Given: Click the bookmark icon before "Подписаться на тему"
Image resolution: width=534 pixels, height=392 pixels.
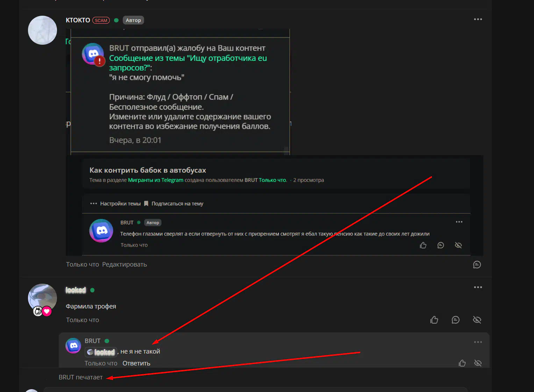Looking at the screenshot, I should (146, 203).
